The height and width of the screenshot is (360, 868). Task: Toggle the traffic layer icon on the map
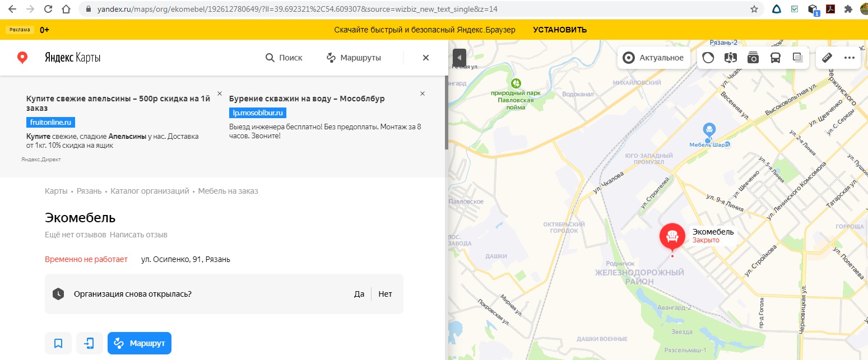708,58
